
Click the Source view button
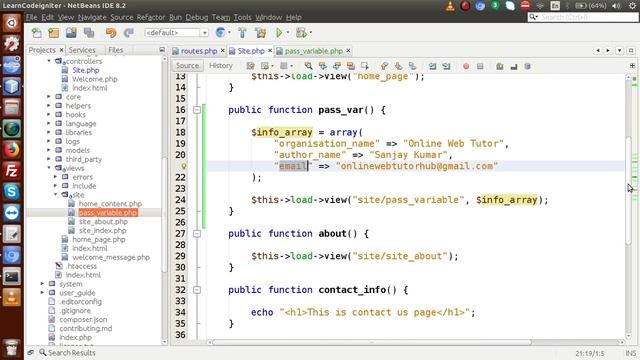click(x=187, y=66)
